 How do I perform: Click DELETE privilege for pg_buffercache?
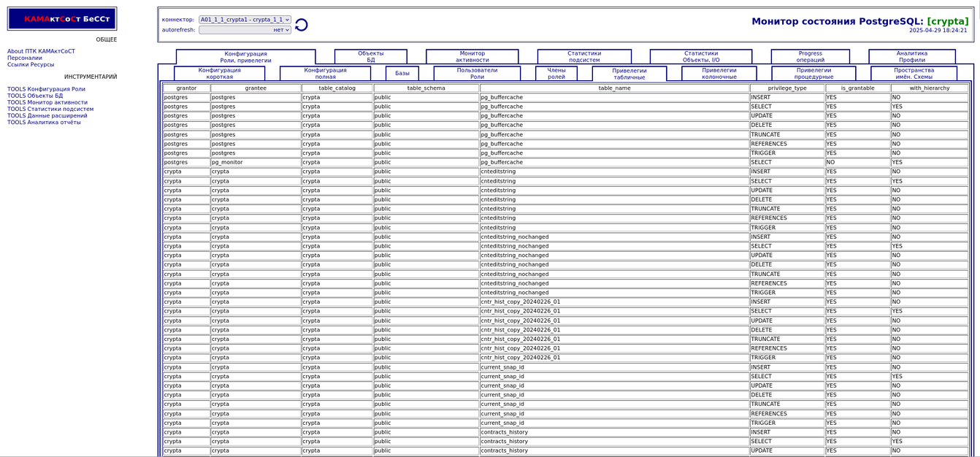coord(787,125)
